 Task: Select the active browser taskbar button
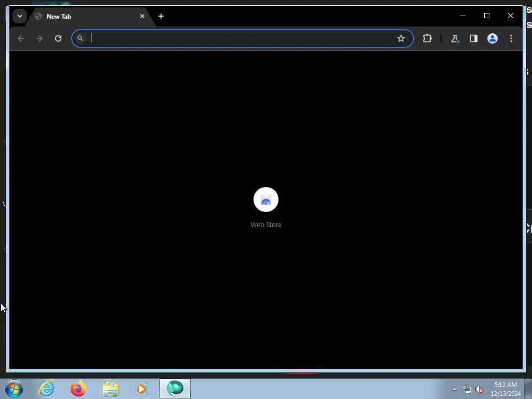pos(175,389)
